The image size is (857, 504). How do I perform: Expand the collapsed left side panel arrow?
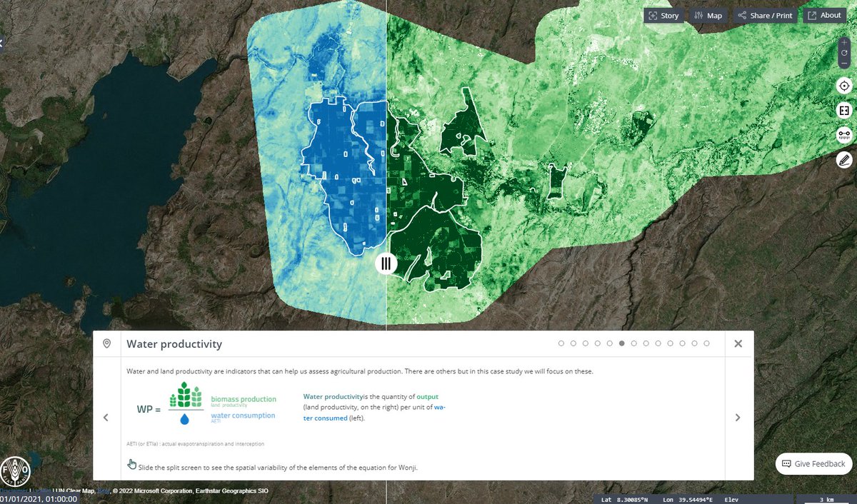pyautogui.click(x=2, y=43)
